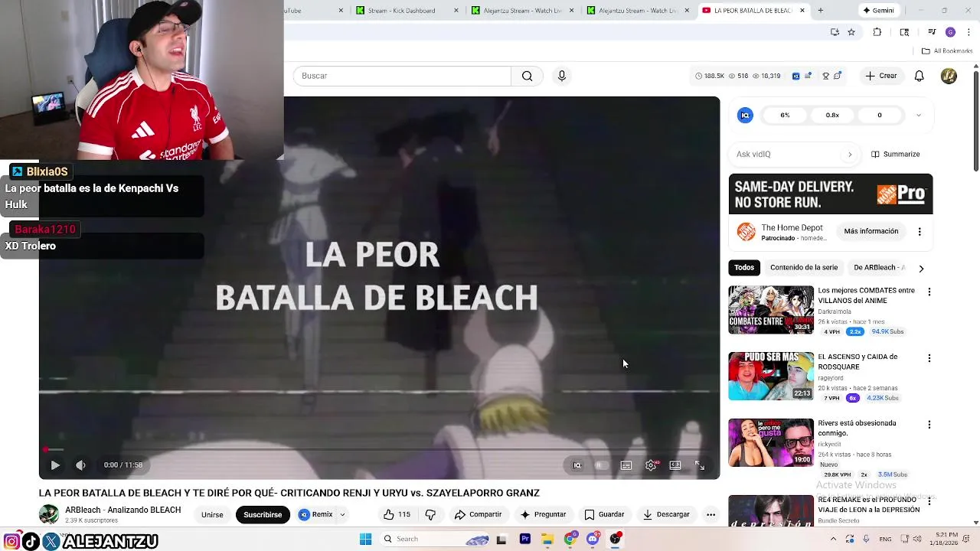Image resolution: width=980 pixels, height=551 pixels.
Task: Select the Todos filter chip
Action: click(x=744, y=267)
